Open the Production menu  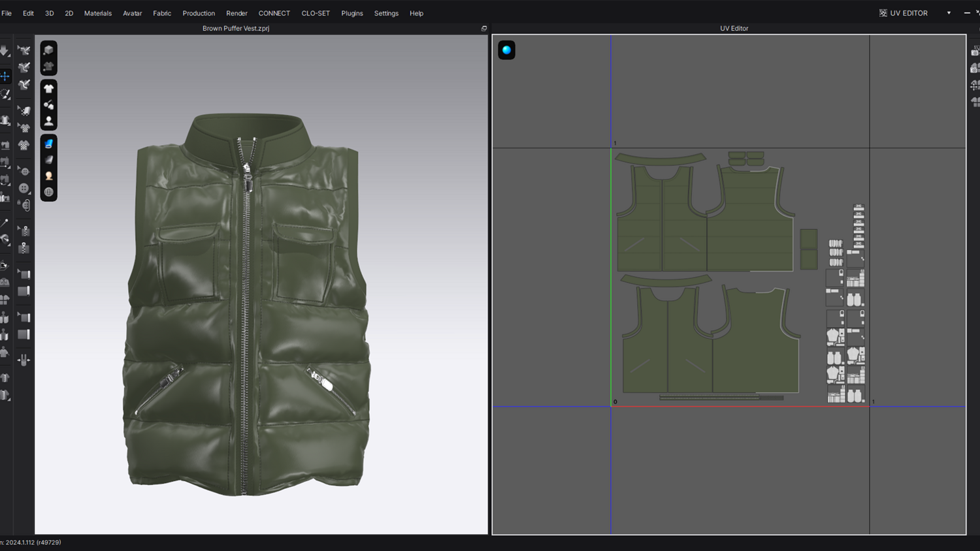[x=199, y=13]
